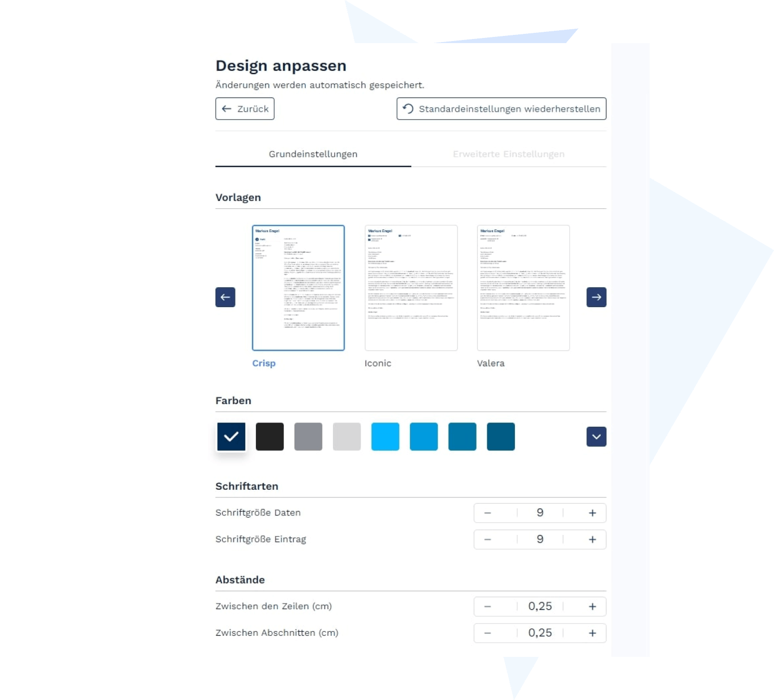Image resolution: width=774 pixels, height=700 pixels.
Task: Increase Schriftgröße Daten with plus
Action: tap(592, 513)
